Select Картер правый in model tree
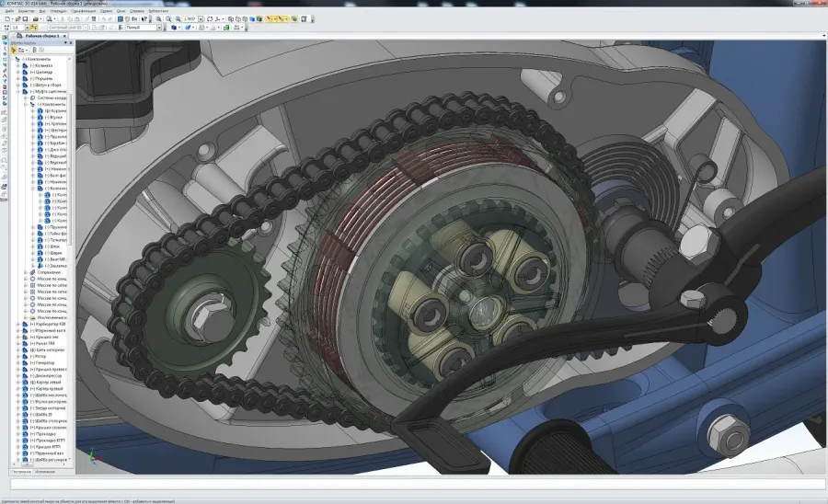828x504 pixels. point(47,388)
